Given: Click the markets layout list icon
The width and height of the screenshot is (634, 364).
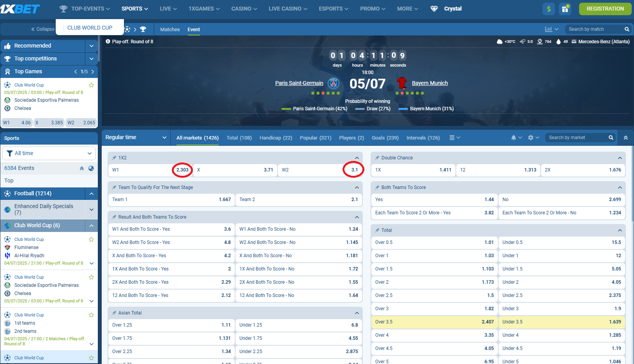Looking at the screenshot, I should 452,138.
